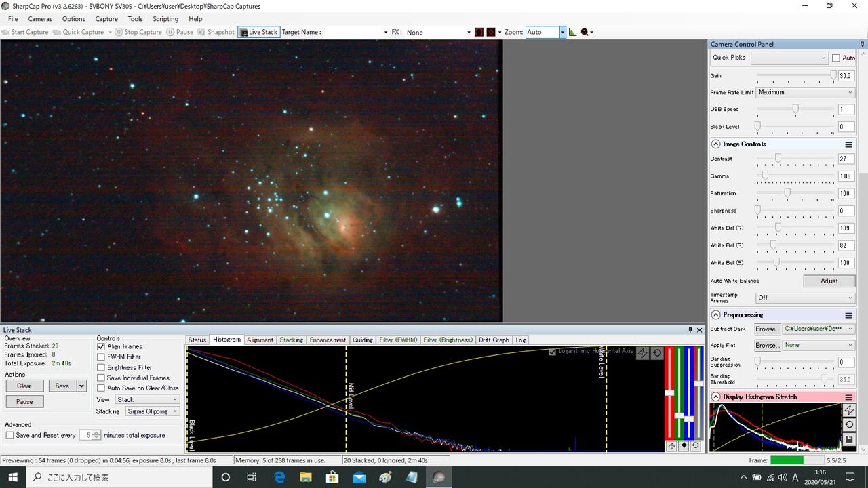
Task: Click the star icon below the colour sliders
Action: tap(684, 446)
